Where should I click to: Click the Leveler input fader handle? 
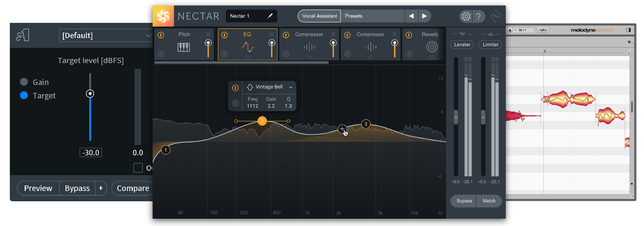tap(456, 117)
